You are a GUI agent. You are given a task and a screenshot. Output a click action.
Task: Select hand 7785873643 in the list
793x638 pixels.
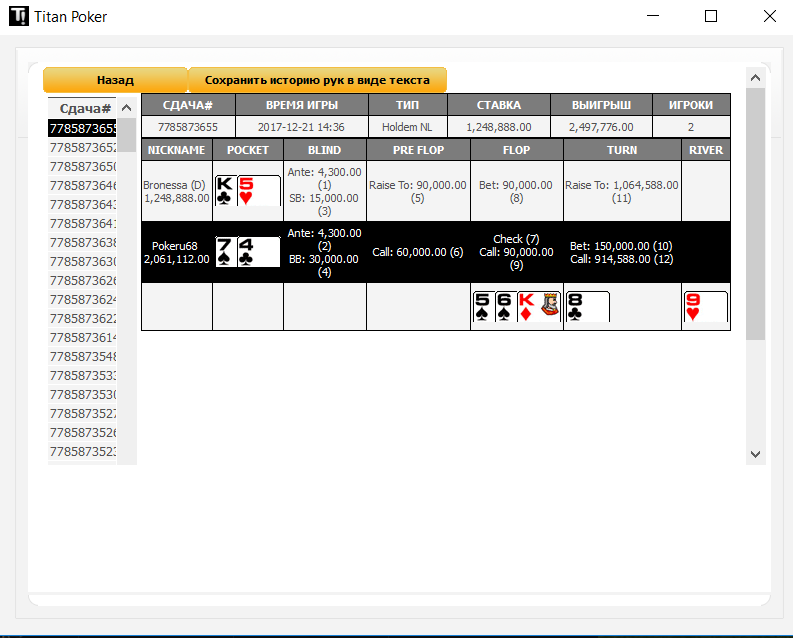(x=82, y=204)
